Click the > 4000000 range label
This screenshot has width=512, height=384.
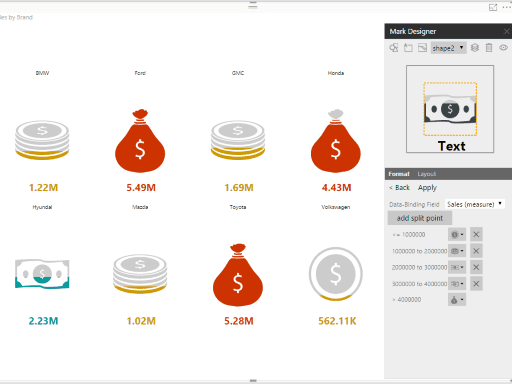point(407,300)
